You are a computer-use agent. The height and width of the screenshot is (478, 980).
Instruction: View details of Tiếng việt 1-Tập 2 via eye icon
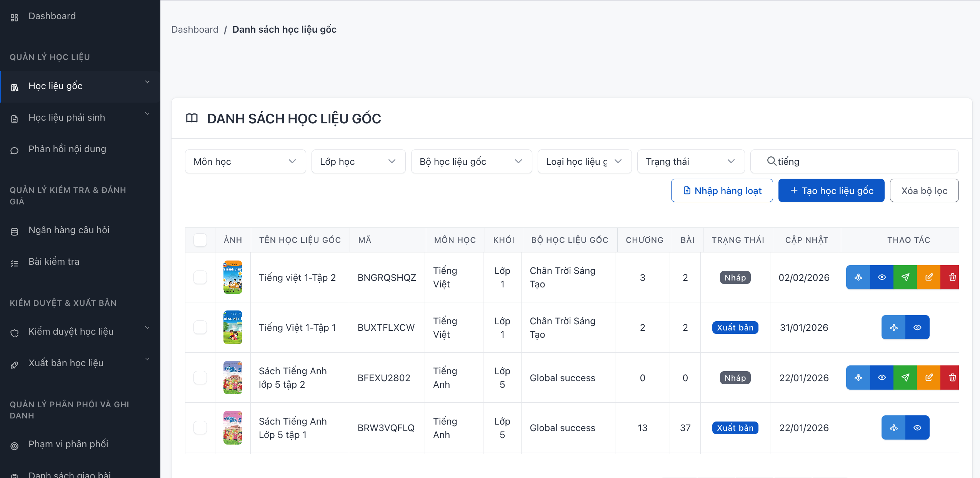pyautogui.click(x=881, y=277)
